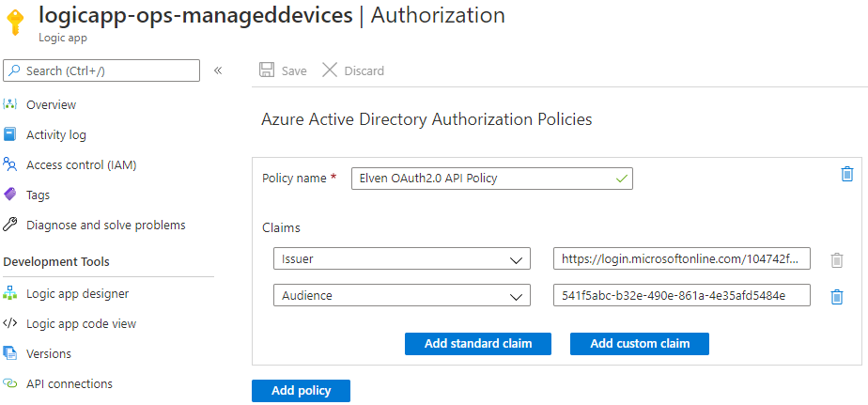Click the Versions icon
The image size is (868, 405).
9,353
